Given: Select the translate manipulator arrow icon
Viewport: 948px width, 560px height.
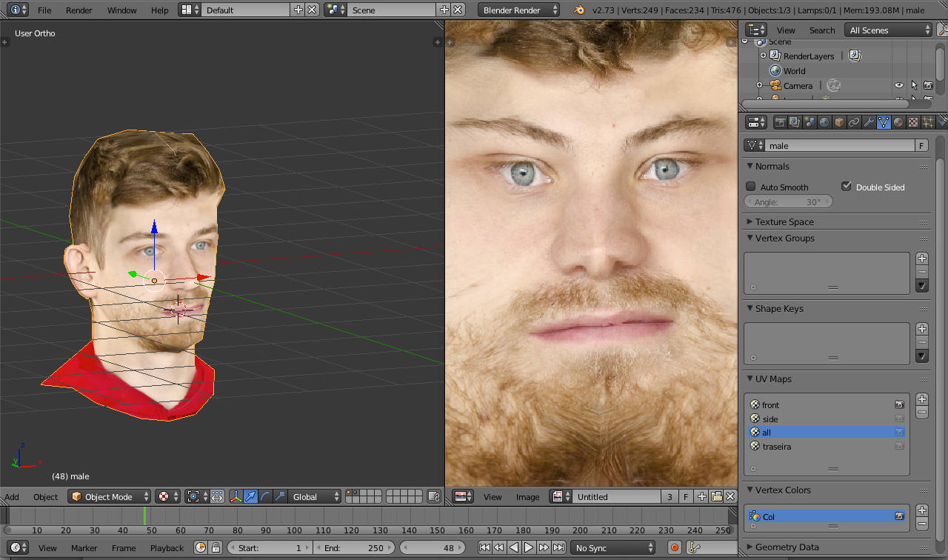Looking at the screenshot, I should tap(251, 496).
